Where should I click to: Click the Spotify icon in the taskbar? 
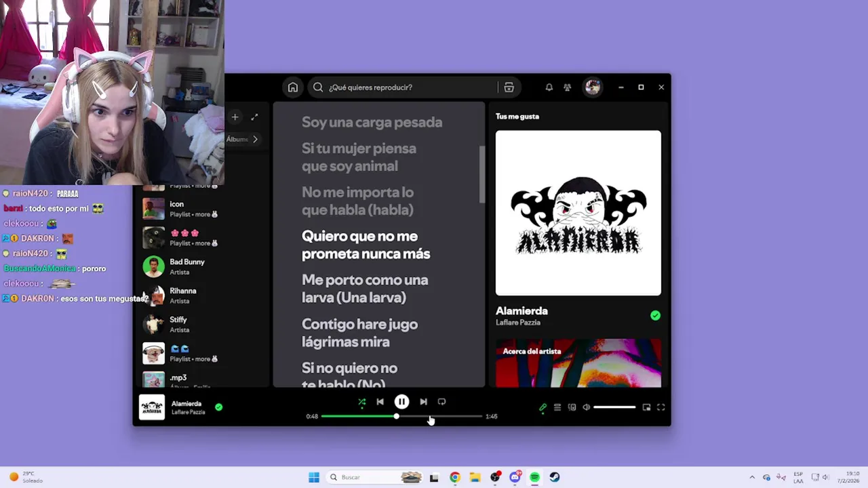click(534, 477)
